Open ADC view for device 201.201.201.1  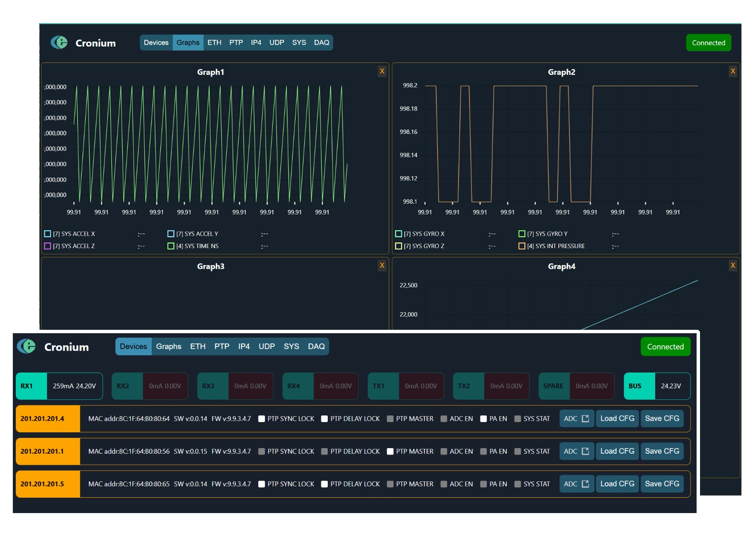click(577, 451)
